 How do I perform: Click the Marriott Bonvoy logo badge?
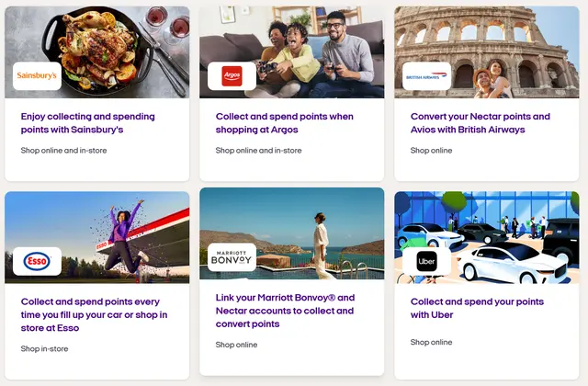click(232, 257)
